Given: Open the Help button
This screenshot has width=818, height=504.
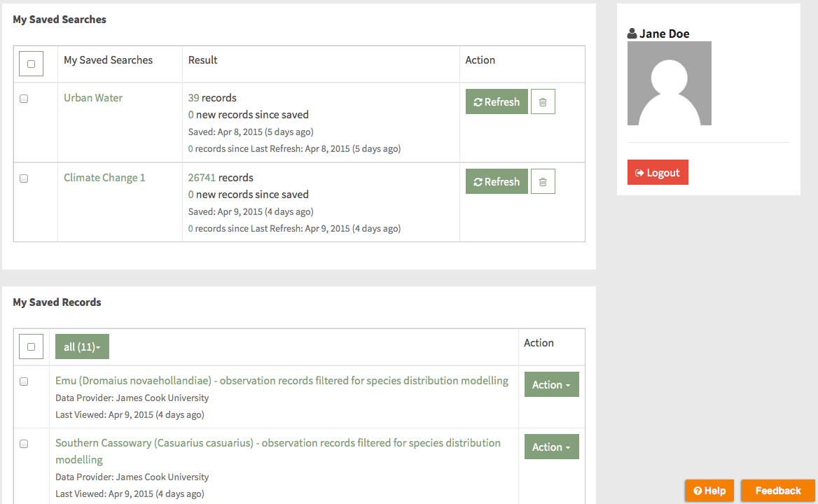Looking at the screenshot, I should point(709,491).
